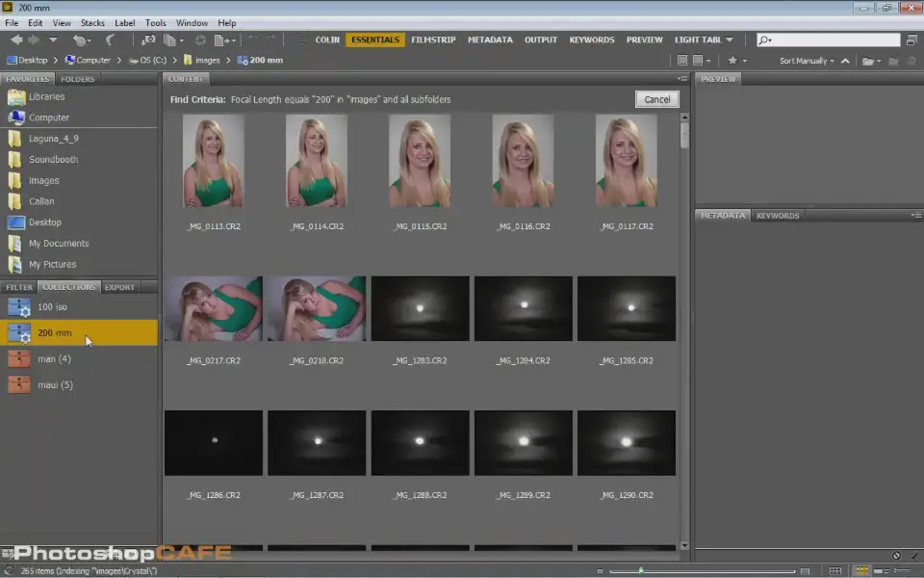Open the refine (review mode) dropdown
Image resolution: width=924 pixels, height=578 pixels.
(x=172, y=39)
